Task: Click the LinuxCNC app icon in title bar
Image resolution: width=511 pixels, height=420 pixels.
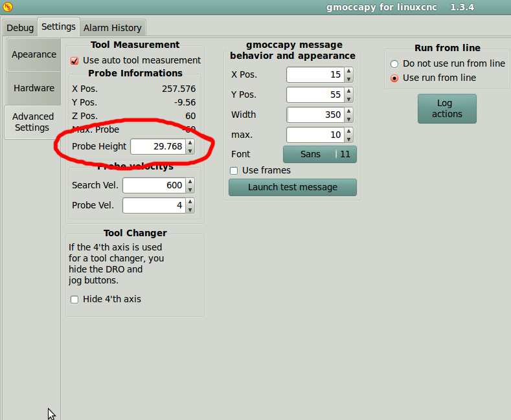Action: click(x=8, y=6)
